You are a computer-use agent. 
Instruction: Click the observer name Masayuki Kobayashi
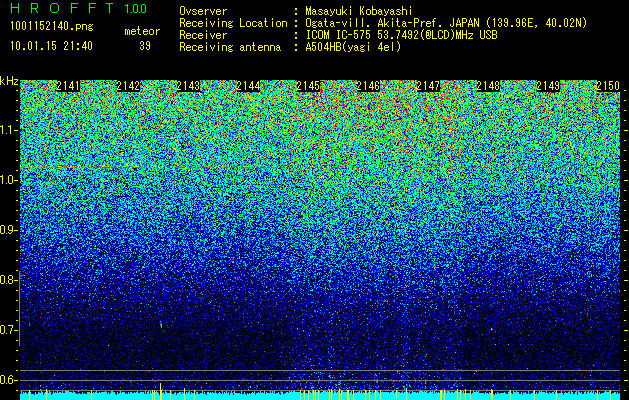[x=359, y=11]
